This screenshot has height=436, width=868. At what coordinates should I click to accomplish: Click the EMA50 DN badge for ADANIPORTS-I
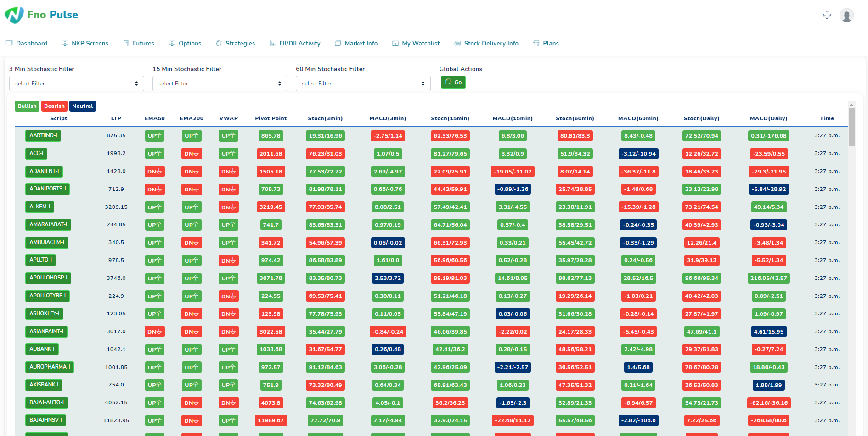pyautogui.click(x=155, y=189)
